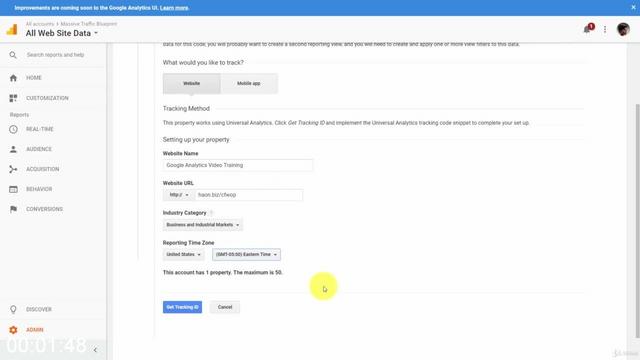The image size is (640, 360).
Task: Click the search magnifier icon
Action: pyautogui.click(x=13, y=55)
